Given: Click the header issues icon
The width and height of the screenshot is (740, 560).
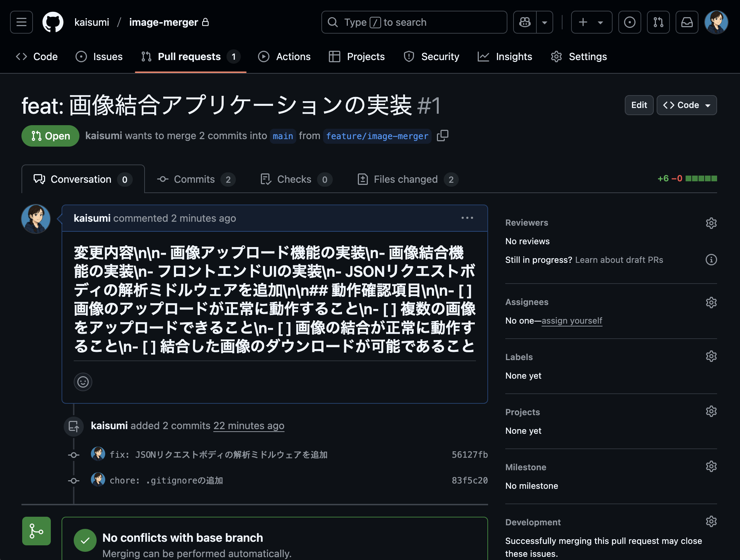Looking at the screenshot, I should coord(629,22).
